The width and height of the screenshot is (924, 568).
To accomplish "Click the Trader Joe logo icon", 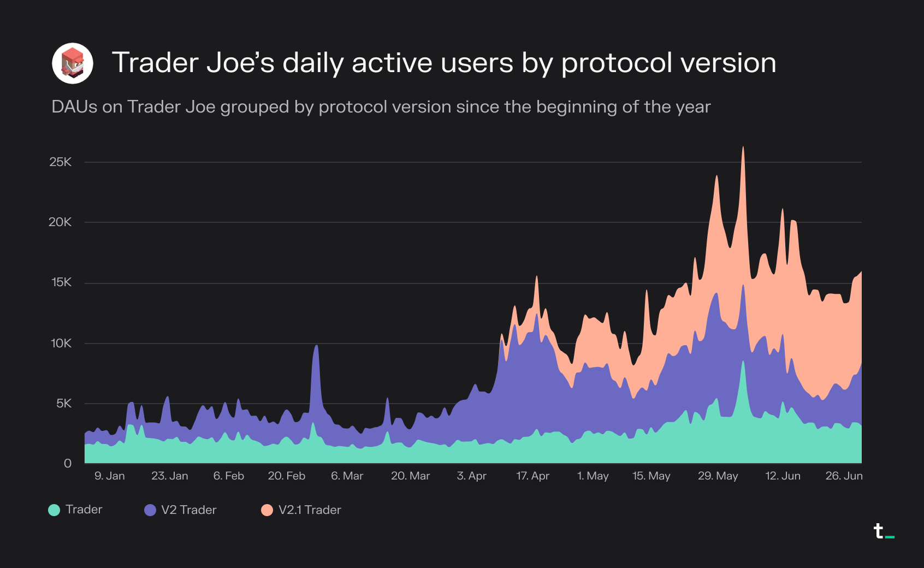I will (73, 63).
